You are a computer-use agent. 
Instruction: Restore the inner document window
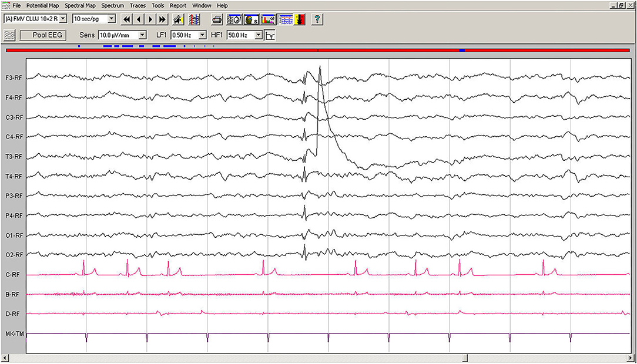(622, 5)
